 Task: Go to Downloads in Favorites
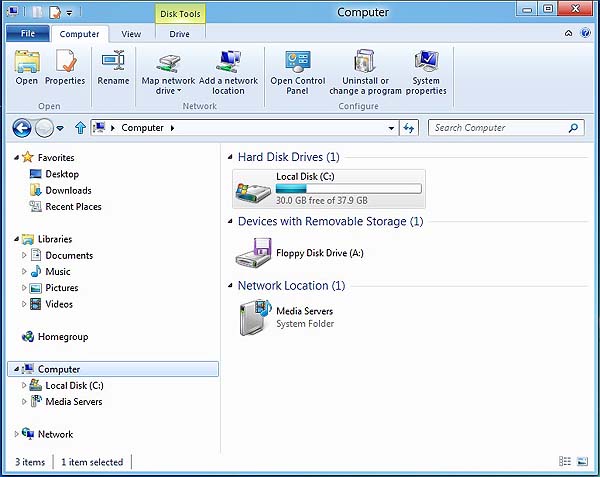pos(68,190)
